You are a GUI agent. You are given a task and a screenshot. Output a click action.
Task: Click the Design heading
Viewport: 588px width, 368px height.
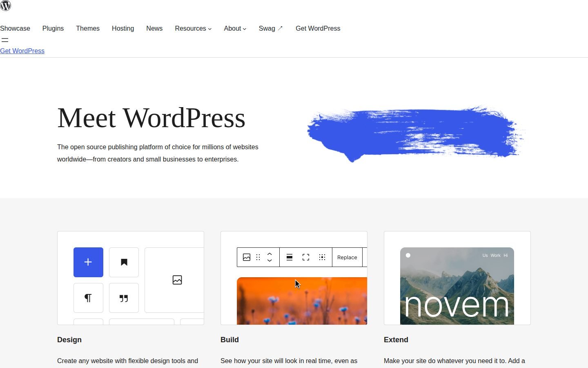point(69,340)
